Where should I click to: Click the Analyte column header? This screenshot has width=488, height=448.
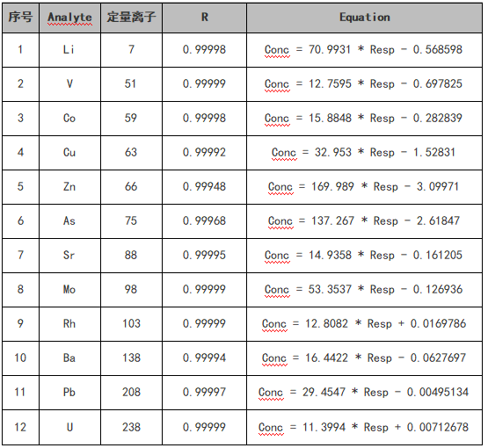pyautogui.click(x=69, y=18)
